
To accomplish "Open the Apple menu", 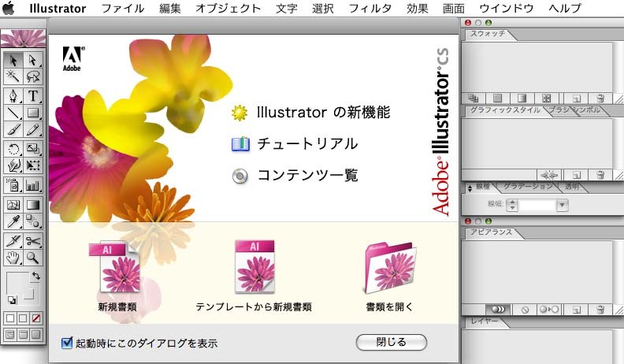I will 9,8.
